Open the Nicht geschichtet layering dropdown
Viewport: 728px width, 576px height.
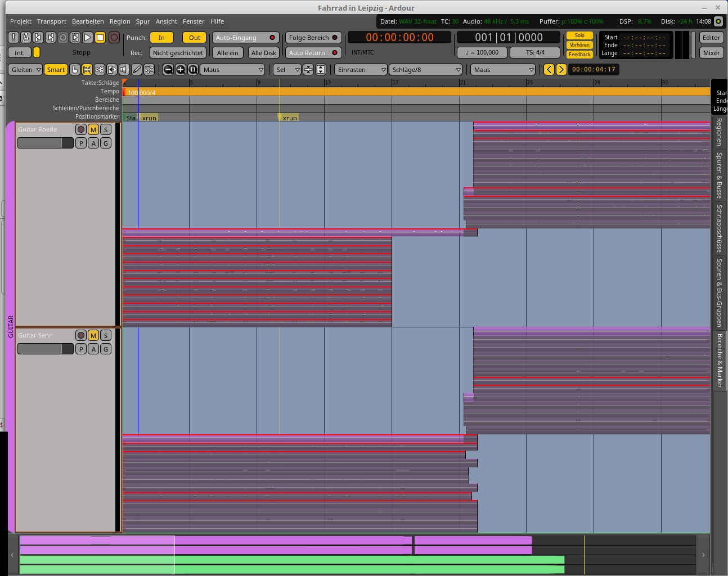[x=178, y=53]
